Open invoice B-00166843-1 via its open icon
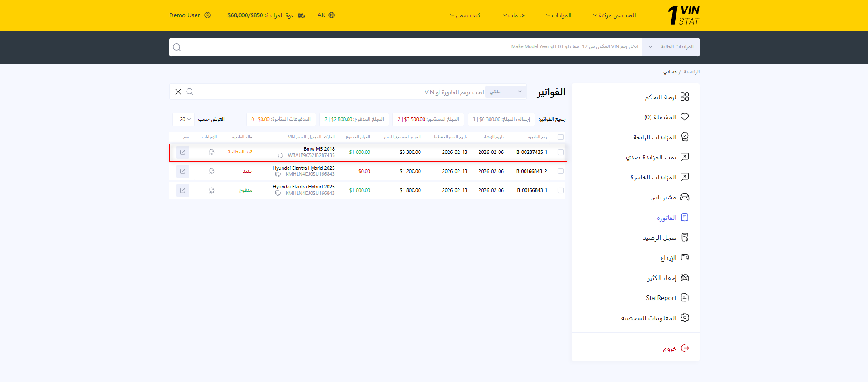 [x=182, y=191]
